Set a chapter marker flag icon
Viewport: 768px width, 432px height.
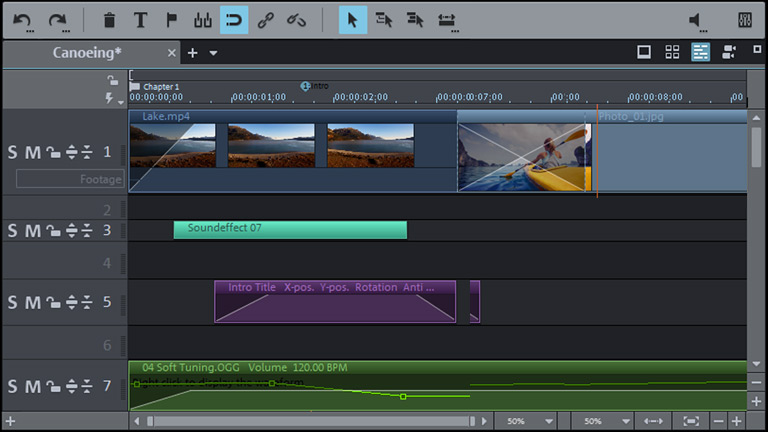pyautogui.click(x=171, y=20)
